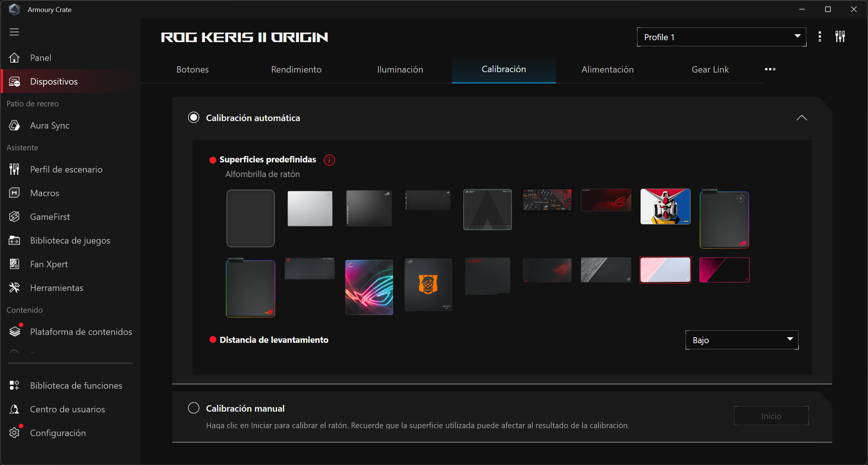
Task: Show info about Superficies predefinidas
Action: [329, 160]
